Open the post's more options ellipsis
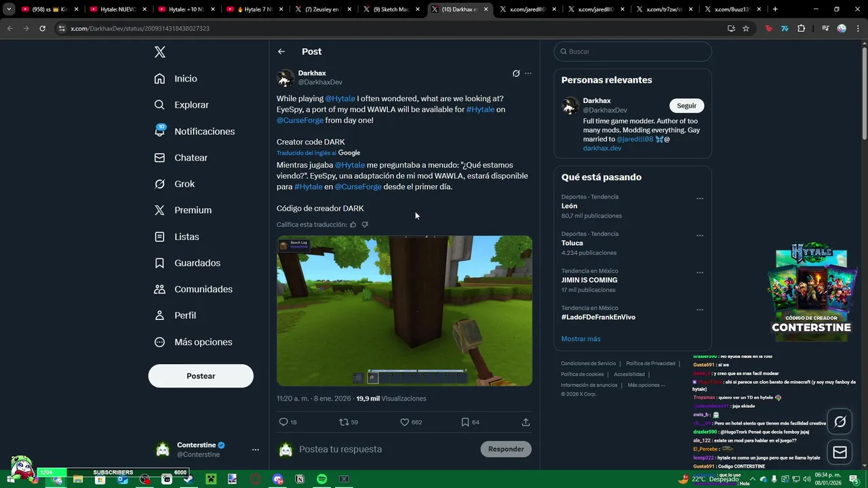The width and height of the screenshot is (868, 488). click(528, 73)
